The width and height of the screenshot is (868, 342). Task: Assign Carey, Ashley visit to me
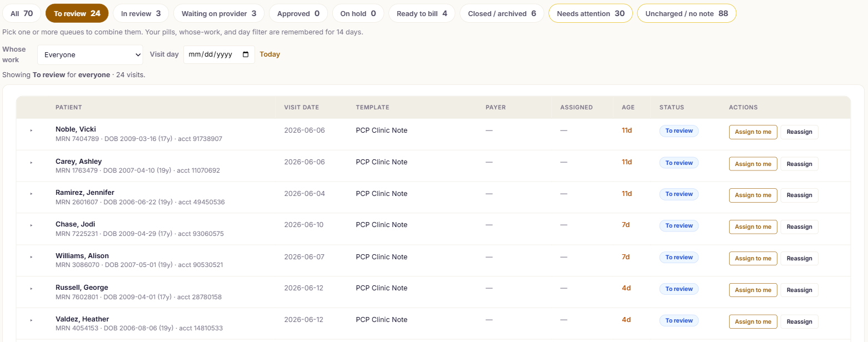(x=753, y=164)
